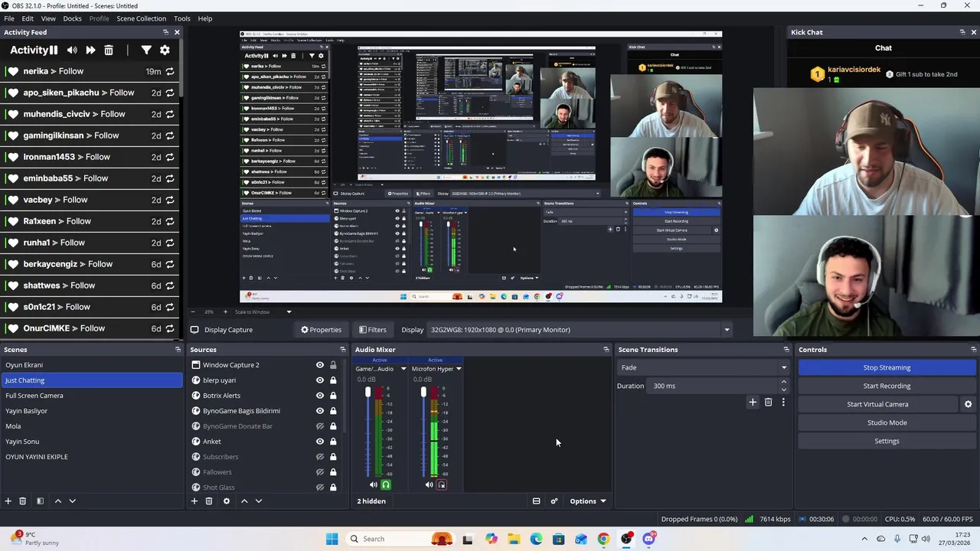Open Activity feed filter options
The width and height of the screenshot is (980, 551).
point(145,50)
